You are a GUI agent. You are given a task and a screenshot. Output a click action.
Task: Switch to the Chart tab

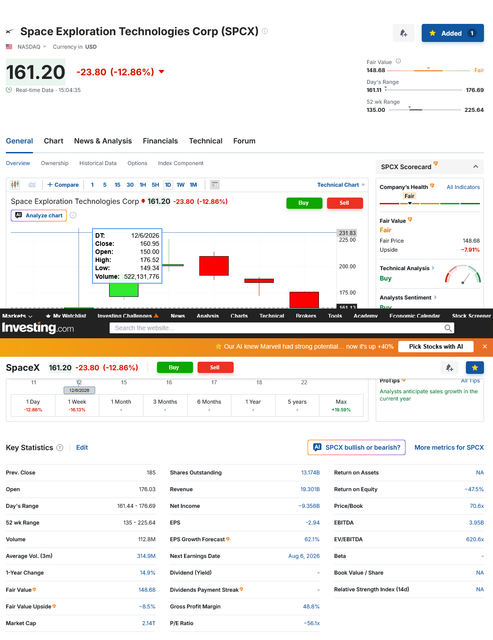click(x=53, y=141)
